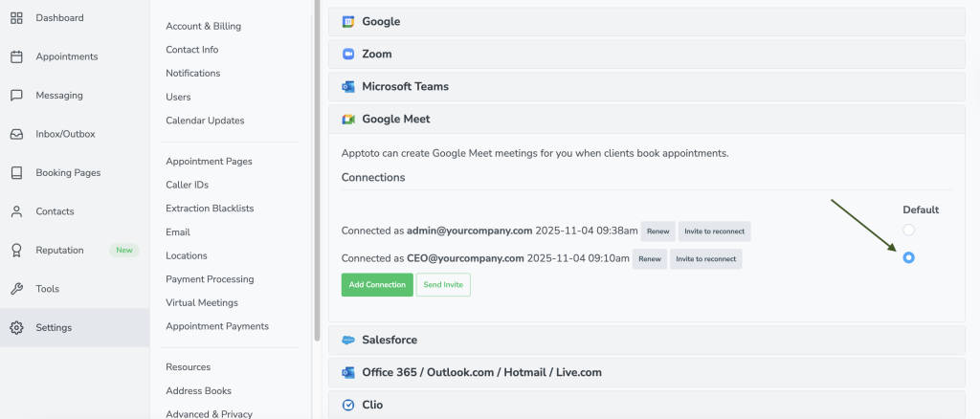Viewport: 980px width, 419px height.
Task: Expand the Zoom integration section
Action: pos(647,55)
